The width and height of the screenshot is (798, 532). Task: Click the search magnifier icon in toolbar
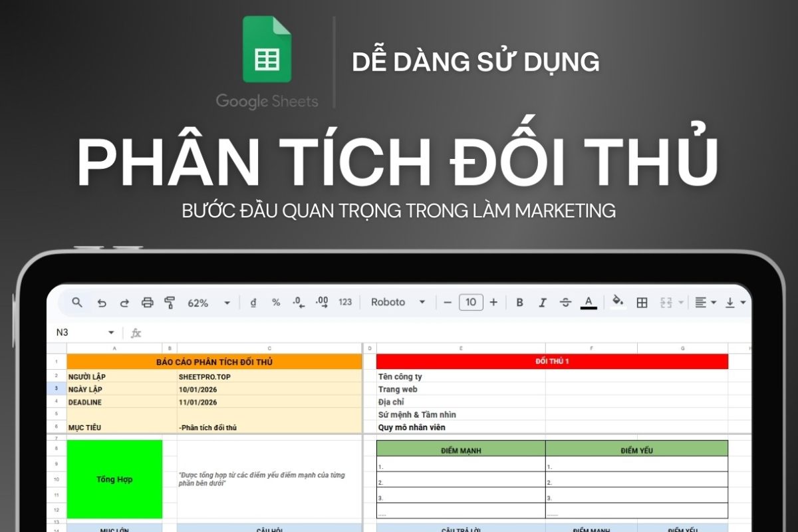77,303
